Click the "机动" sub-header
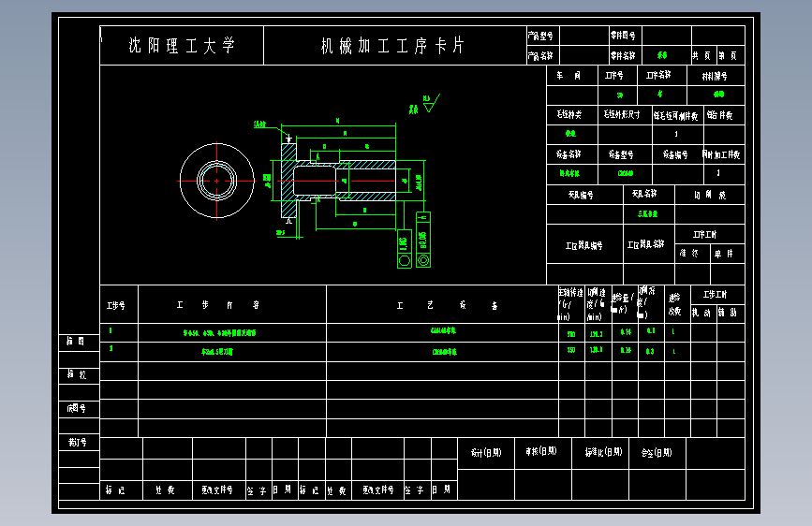Image resolution: width=812 pixels, height=526 pixels. 701,313
